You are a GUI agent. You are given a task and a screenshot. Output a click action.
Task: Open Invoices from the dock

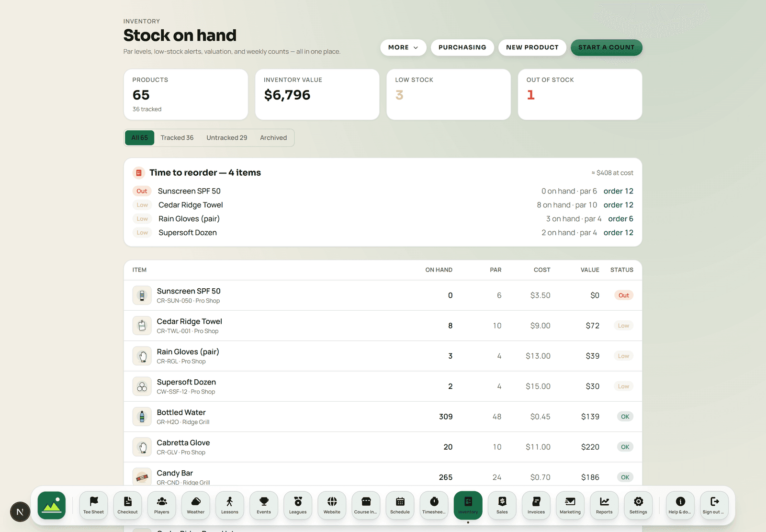pyautogui.click(x=536, y=505)
